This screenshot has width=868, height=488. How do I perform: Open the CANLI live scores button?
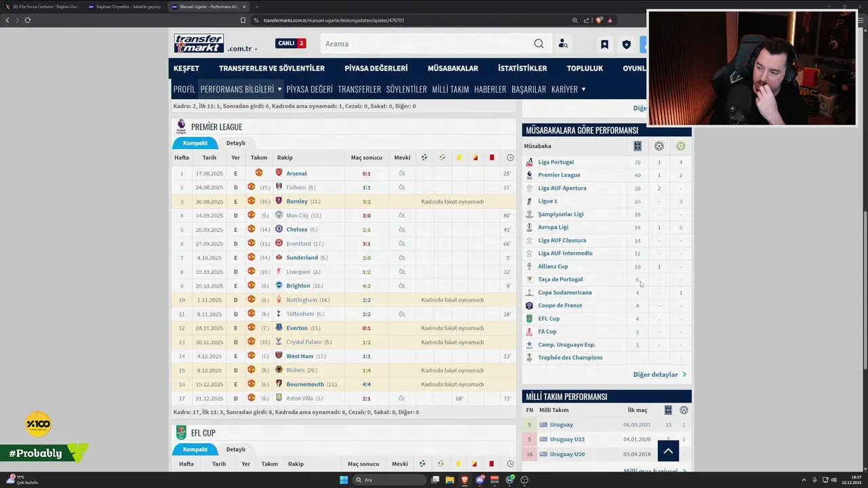[x=291, y=43]
